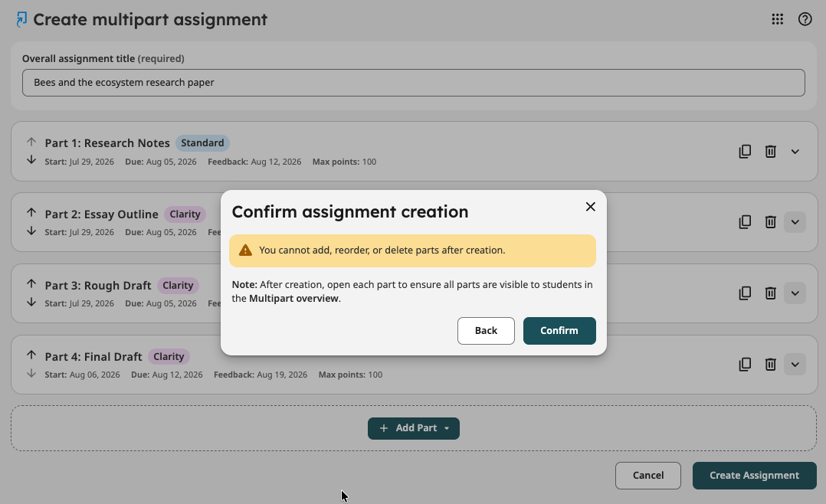The height and width of the screenshot is (504, 826).
Task: Duplicate Part 3 Rough Draft
Action: click(745, 293)
